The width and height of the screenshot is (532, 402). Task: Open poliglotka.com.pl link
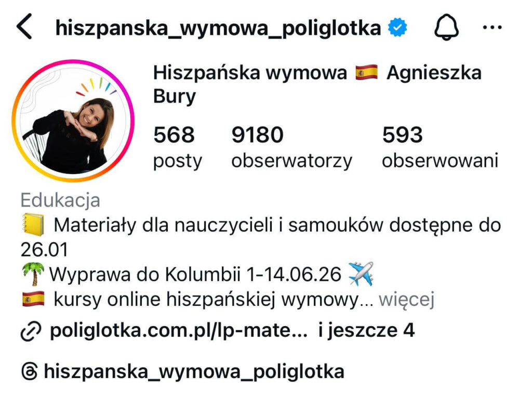pyautogui.click(x=179, y=330)
